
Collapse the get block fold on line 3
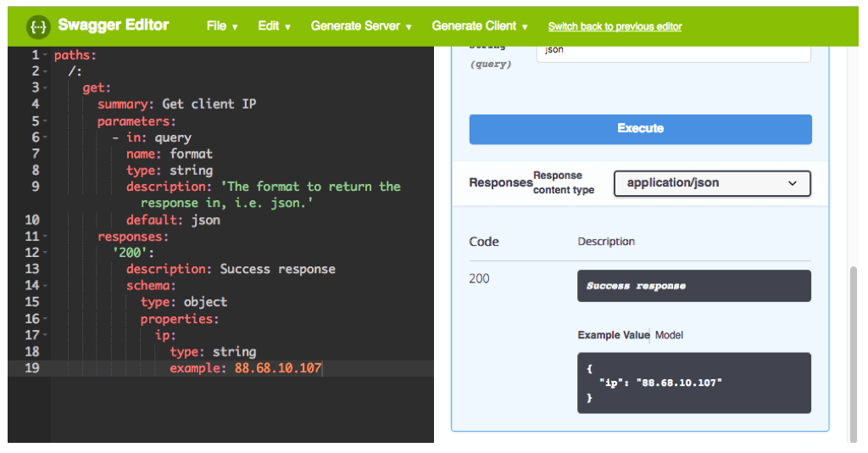click(x=45, y=88)
